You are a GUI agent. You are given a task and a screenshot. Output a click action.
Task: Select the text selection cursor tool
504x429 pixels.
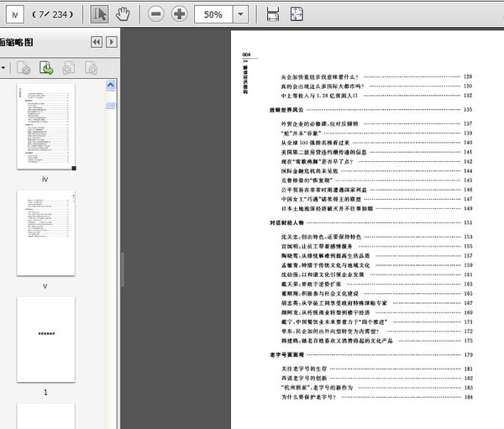[99, 14]
